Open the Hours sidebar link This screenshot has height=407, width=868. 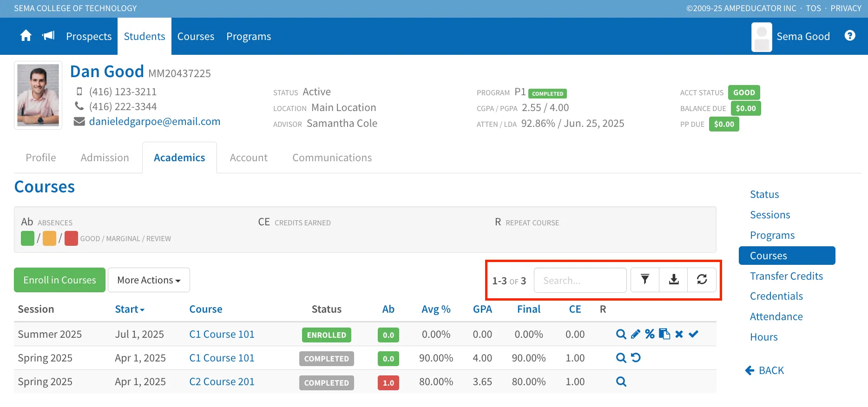(x=763, y=337)
